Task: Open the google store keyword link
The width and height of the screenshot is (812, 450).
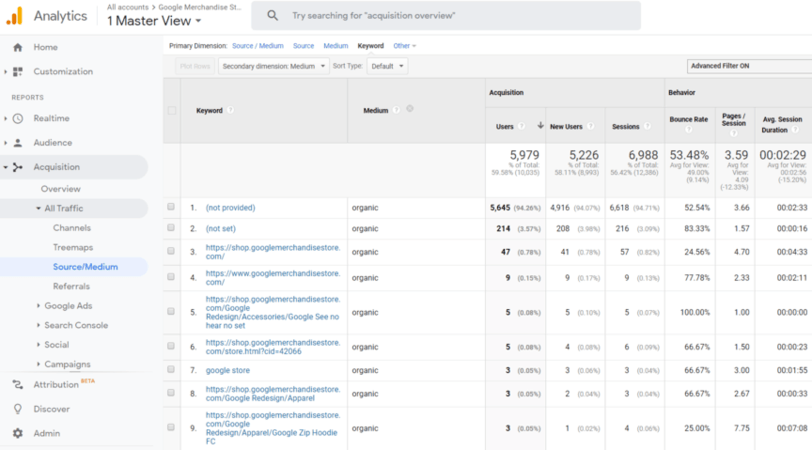Action: (x=228, y=370)
